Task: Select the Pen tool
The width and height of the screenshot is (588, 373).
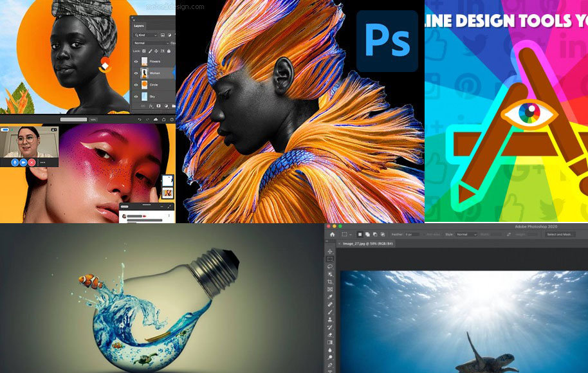Action: (x=330, y=365)
